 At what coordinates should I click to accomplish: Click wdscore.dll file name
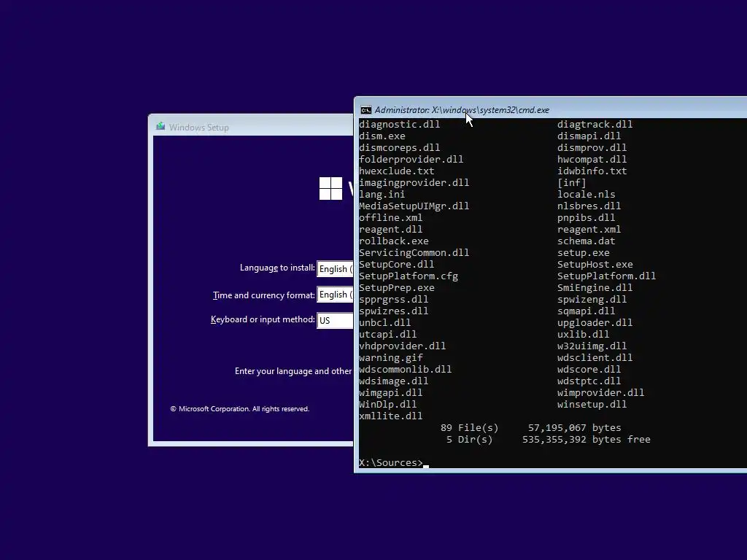[x=589, y=370]
